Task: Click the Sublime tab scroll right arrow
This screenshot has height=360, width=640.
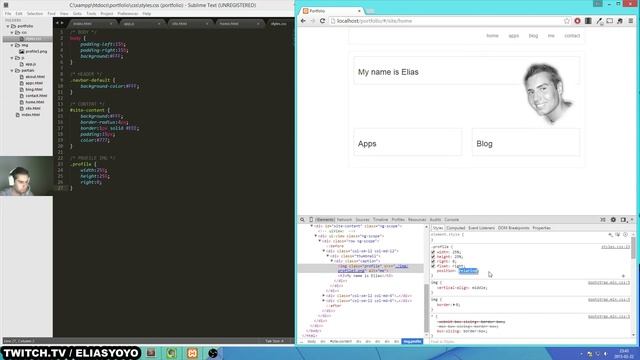Action: (62, 23)
